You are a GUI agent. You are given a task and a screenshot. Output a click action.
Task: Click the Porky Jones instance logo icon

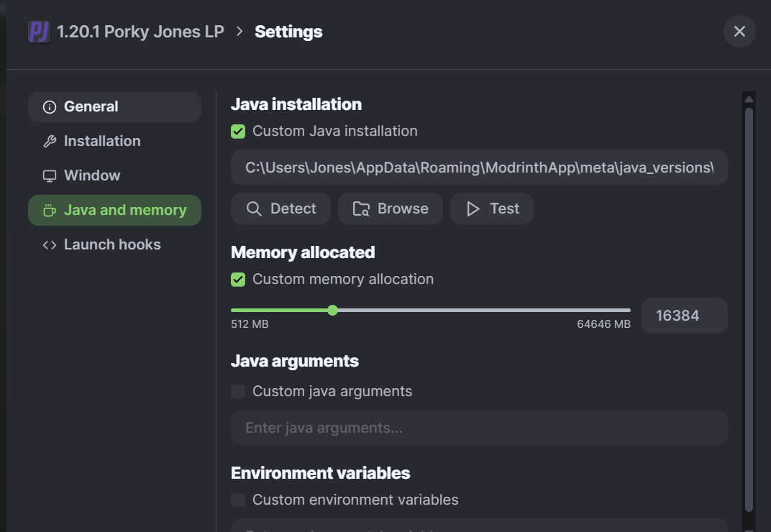coord(39,32)
